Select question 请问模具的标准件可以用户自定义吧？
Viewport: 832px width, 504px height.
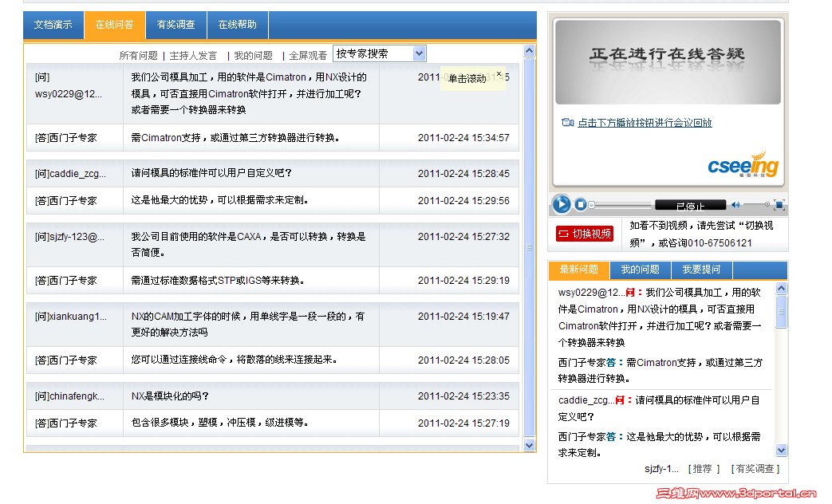(x=211, y=173)
